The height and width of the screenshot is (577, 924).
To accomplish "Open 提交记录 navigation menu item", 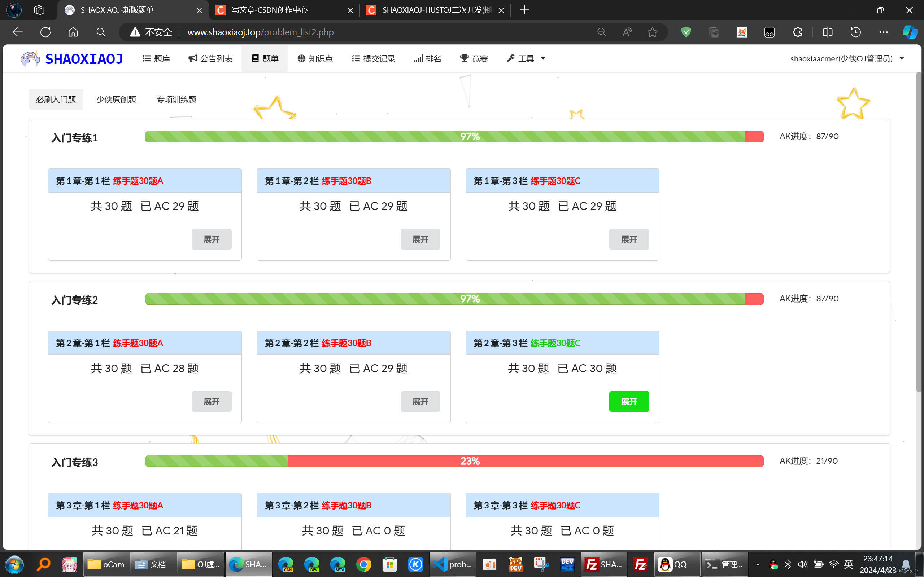I will coord(373,58).
